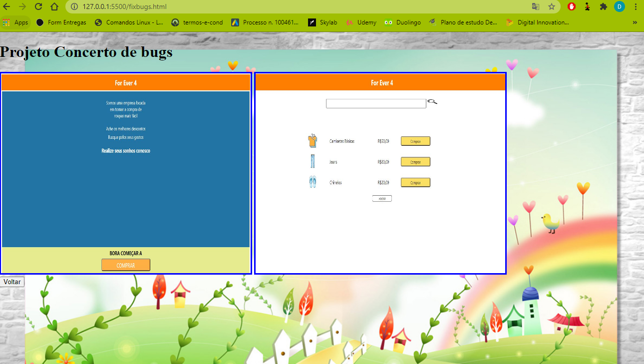
Task: Click the left panel For Ever 4 header
Action: point(126,83)
